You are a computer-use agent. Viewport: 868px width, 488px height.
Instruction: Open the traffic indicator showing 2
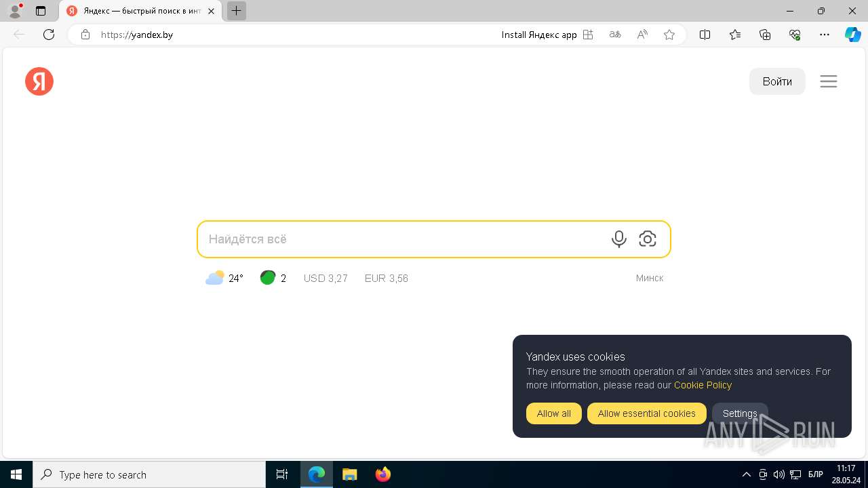(x=273, y=278)
